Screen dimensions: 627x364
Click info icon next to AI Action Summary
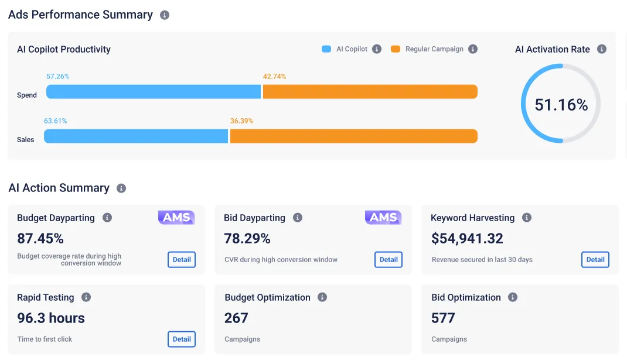(x=121, y=188)
